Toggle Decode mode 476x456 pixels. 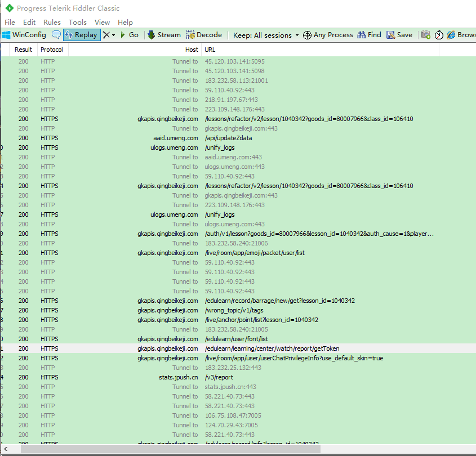point(204,35)
